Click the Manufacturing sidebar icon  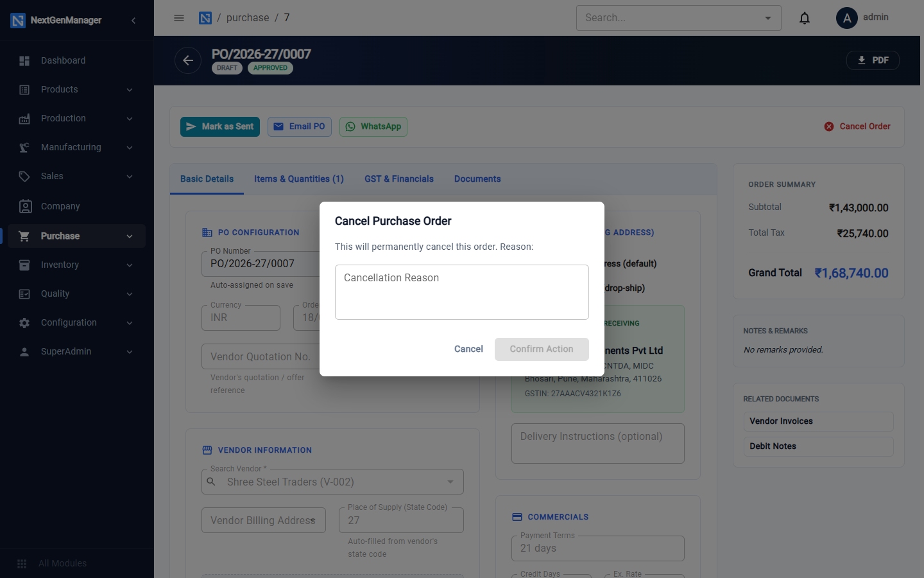[x=24, y=148]
